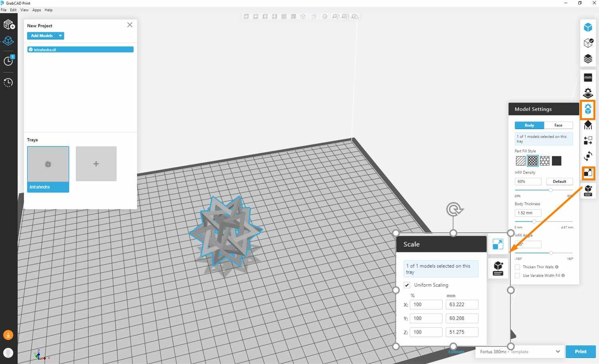Switch to the Face tab in Model Settings
599x364 pixels.
tap(558, 125)
